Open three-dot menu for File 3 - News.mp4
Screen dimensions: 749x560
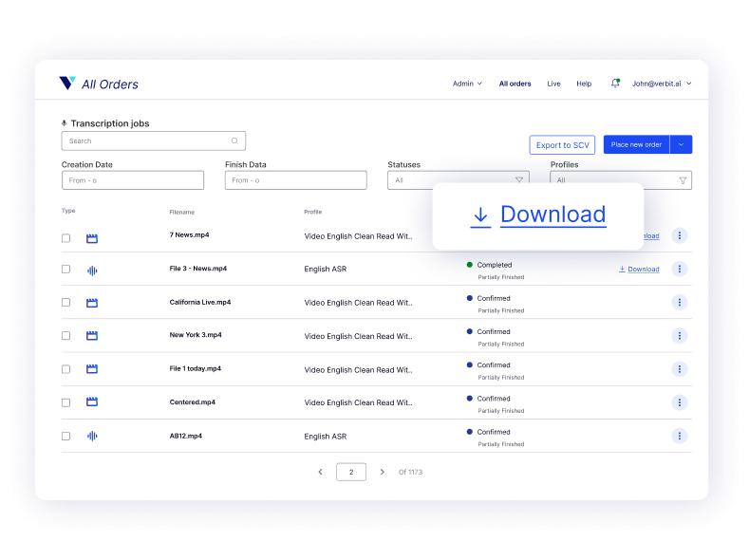click(x=679, y=269)
